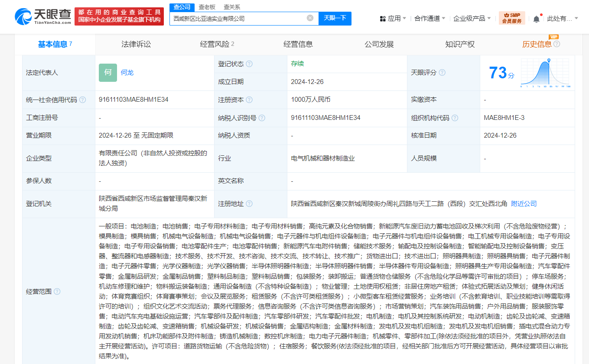Click the SVIP member service badge
This screenshot has height=364, width=589.
(x=512, y=18)
